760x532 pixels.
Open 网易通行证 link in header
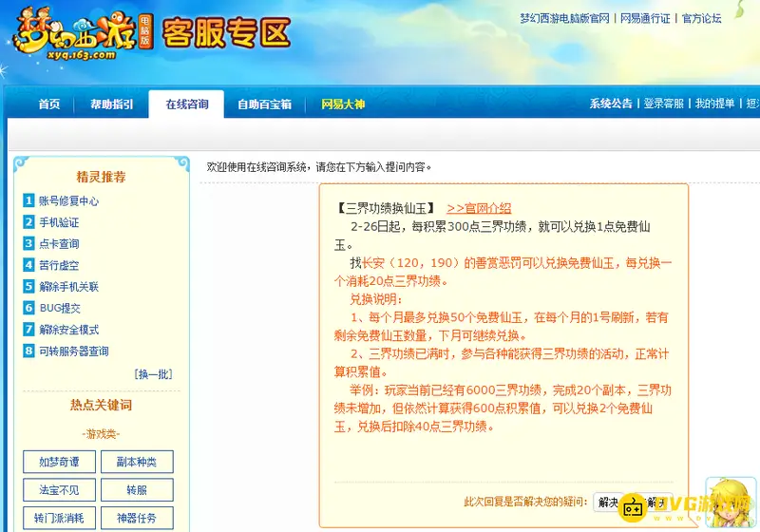[x=645, y=18]
